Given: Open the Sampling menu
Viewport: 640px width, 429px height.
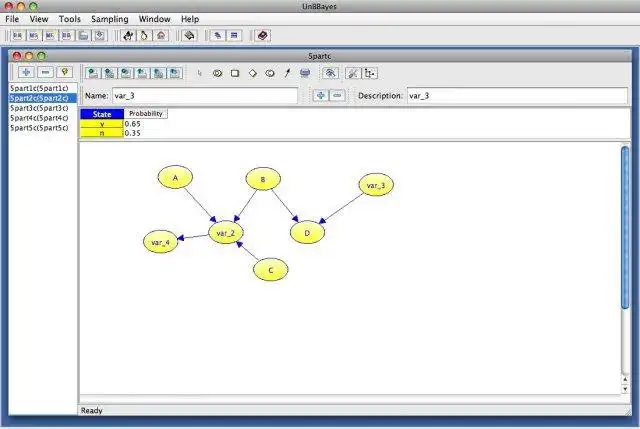Looking at the screenshot, I should 110,19.
